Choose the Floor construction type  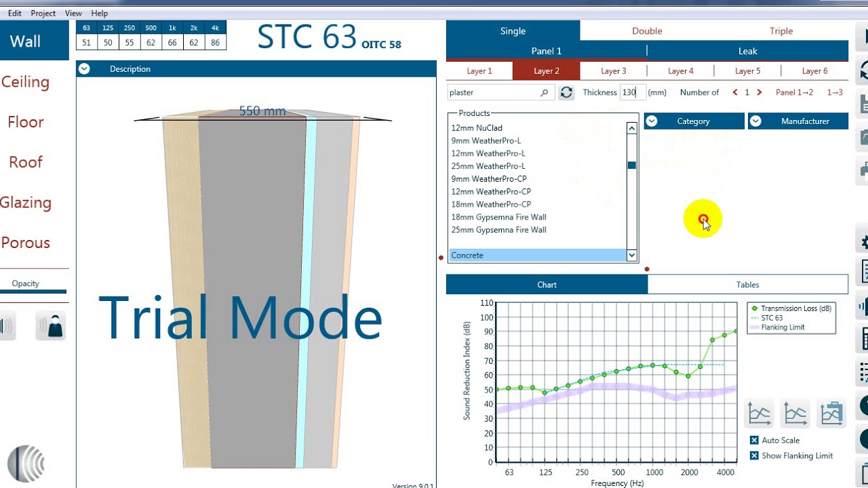[26, 122]
